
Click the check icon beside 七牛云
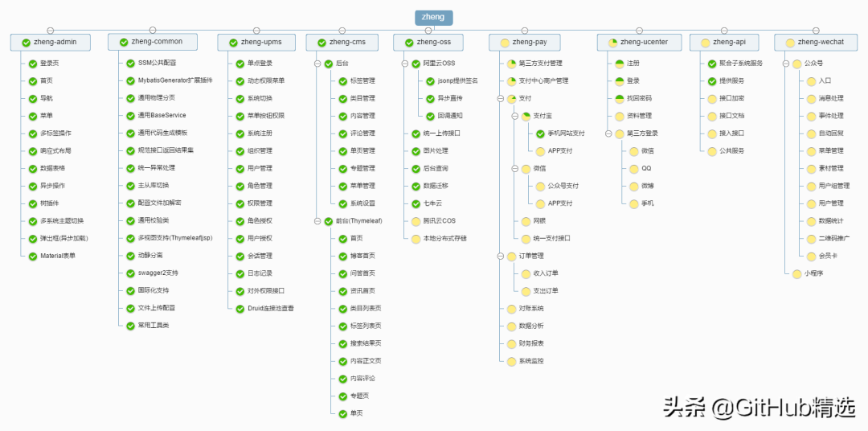416,204
